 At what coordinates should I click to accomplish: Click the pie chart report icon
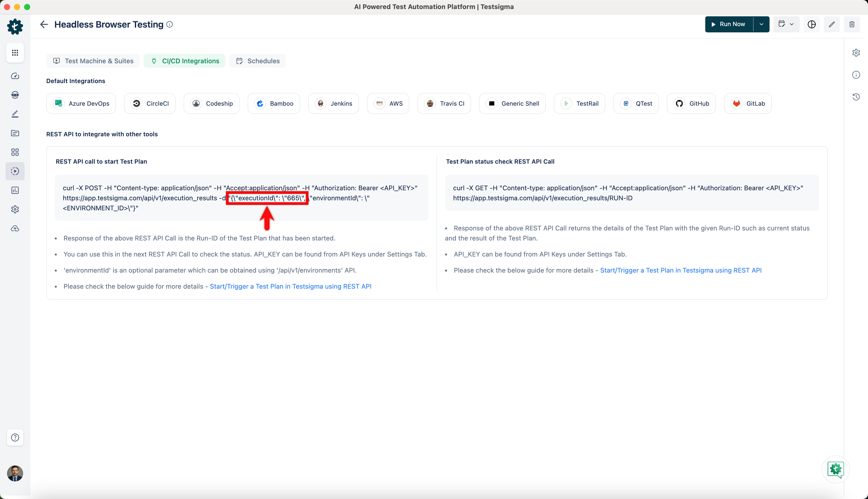[811, 24]
